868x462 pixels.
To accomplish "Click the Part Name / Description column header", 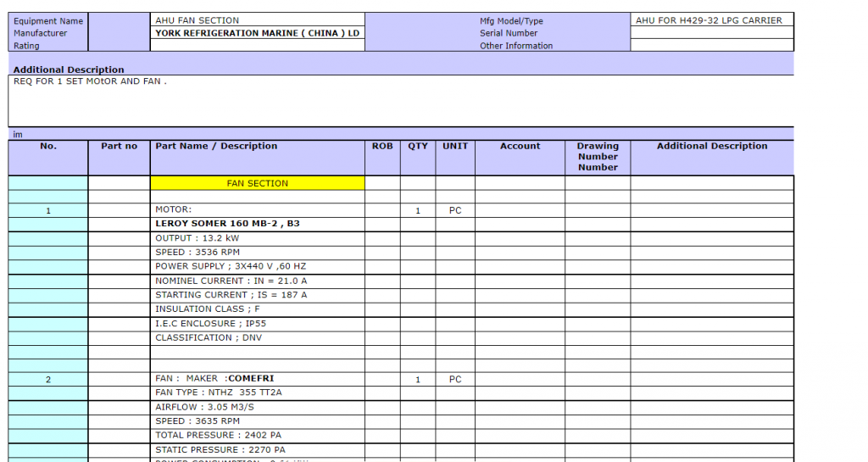I will (x=257, y=147).
